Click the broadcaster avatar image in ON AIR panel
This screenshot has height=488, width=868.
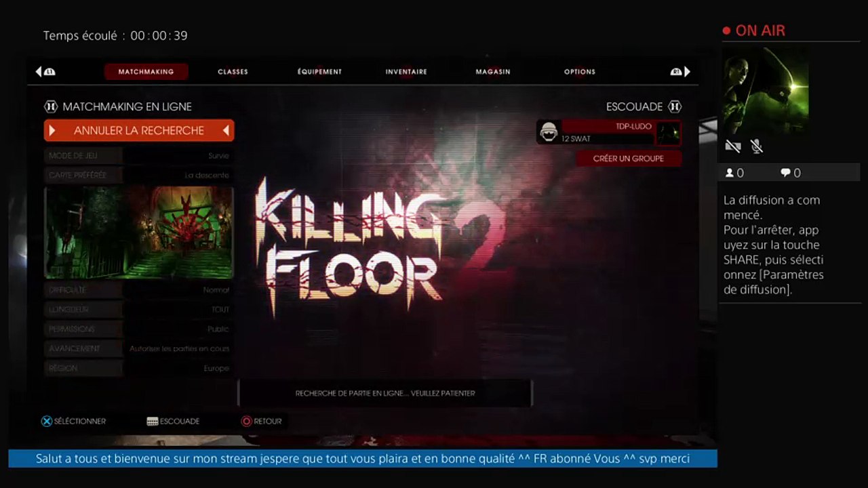coord(766,91)
